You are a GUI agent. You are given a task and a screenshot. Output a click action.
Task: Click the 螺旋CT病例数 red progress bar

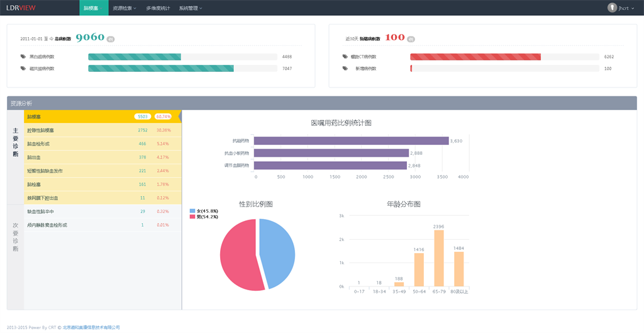475,57
